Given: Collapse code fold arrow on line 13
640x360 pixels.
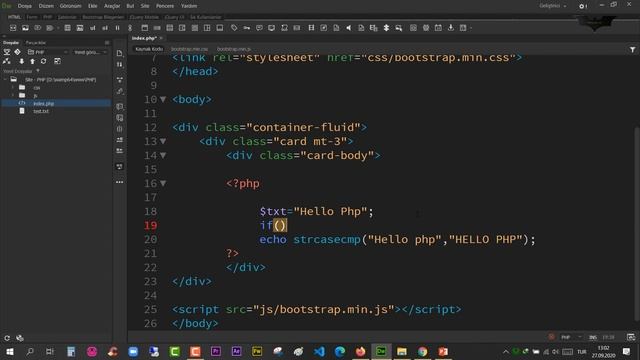Looking at the screenshot, I should point(163,141).
